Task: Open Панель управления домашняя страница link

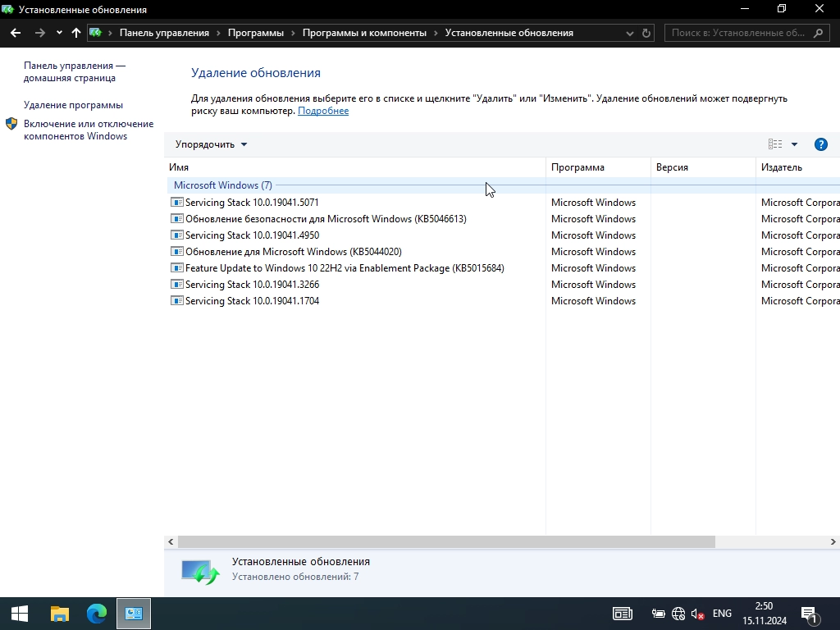Action: (75, 72)
